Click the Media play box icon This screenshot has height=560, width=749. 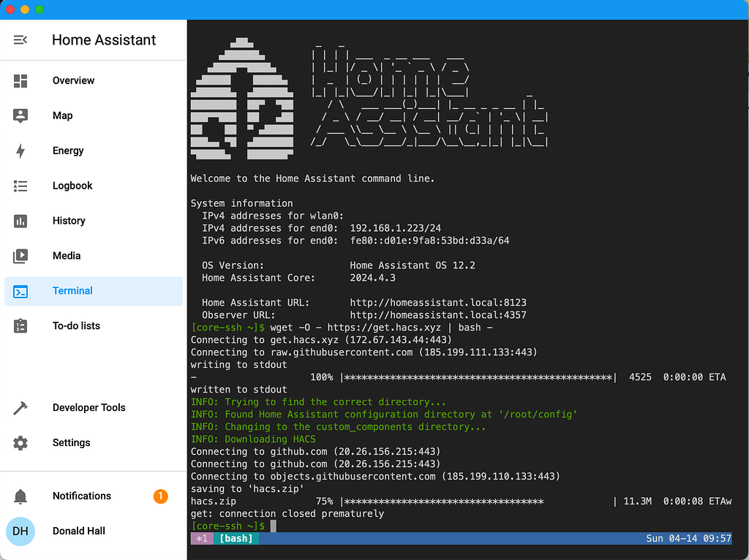pos(20,256)
